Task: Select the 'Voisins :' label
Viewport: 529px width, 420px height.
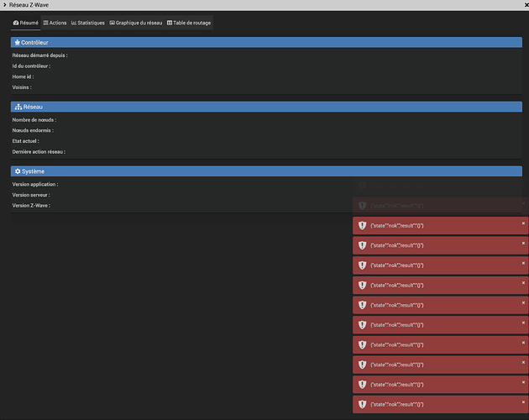Action: pos(22,87)
